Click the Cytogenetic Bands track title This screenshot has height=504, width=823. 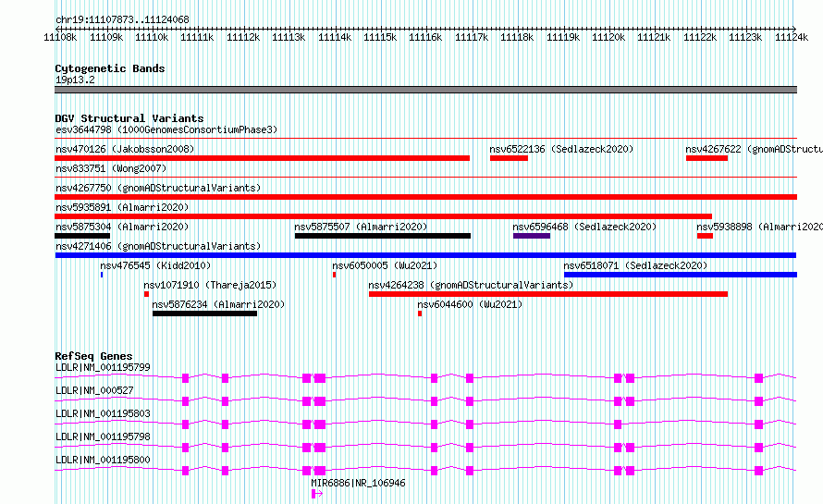click(110, 68)
